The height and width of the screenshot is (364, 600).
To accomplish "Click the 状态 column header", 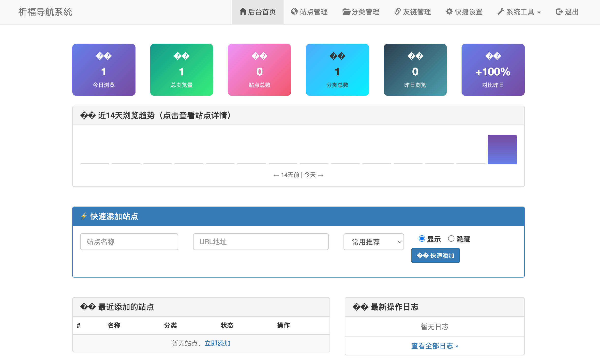I will [227, 325].
